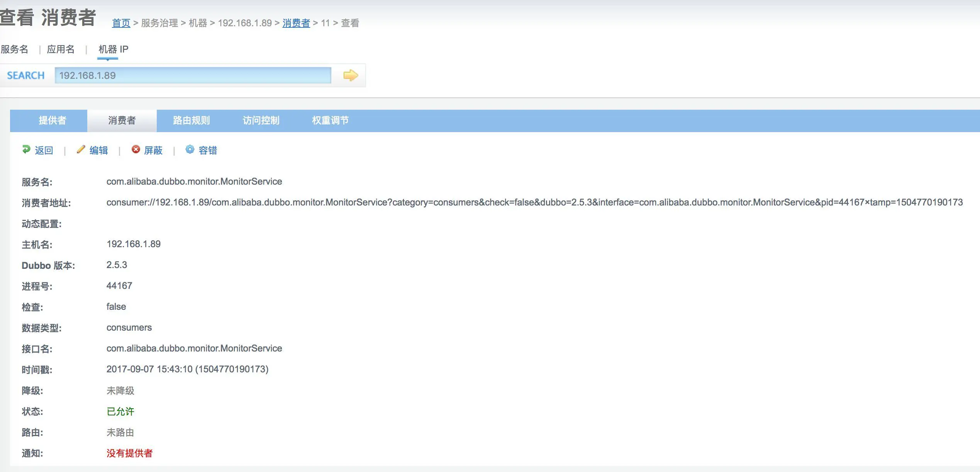Click the 容错 link

coord(208,150)
